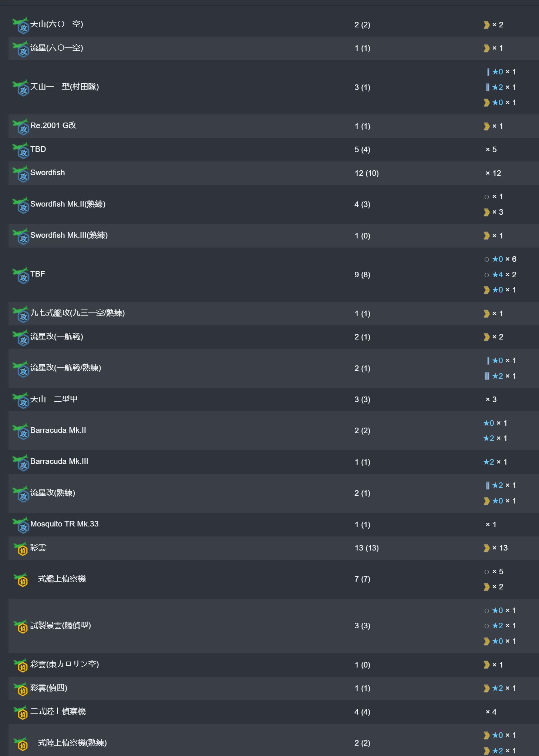Click the torpedo bomber icon beside Re.2001 G改
The height and width of the screenshot is (756, 539).
21,127
